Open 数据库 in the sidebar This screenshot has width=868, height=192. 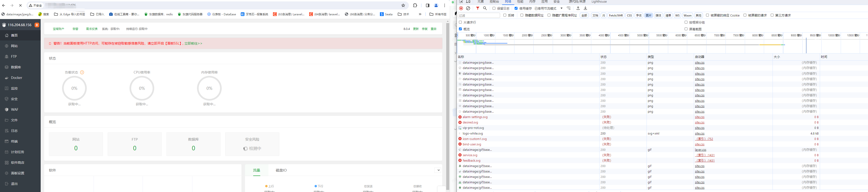coord(20,67)
